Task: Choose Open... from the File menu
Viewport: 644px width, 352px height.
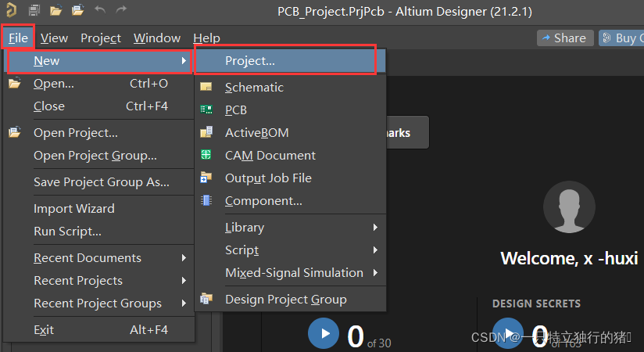Action: [99, 84]
